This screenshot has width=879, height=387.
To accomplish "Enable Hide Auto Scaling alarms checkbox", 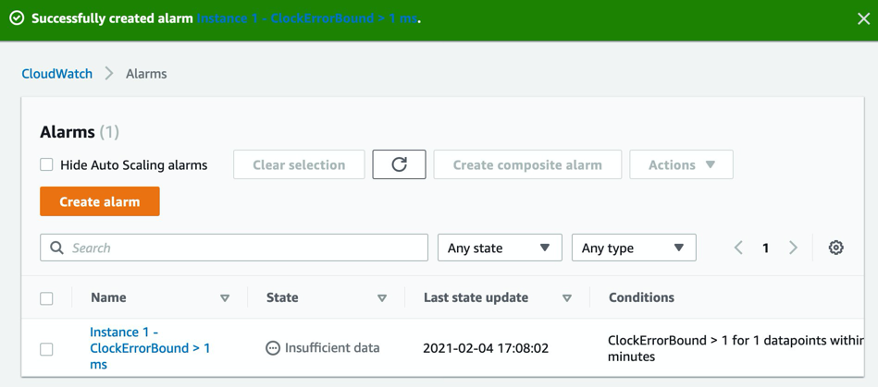I will [47, 165].
